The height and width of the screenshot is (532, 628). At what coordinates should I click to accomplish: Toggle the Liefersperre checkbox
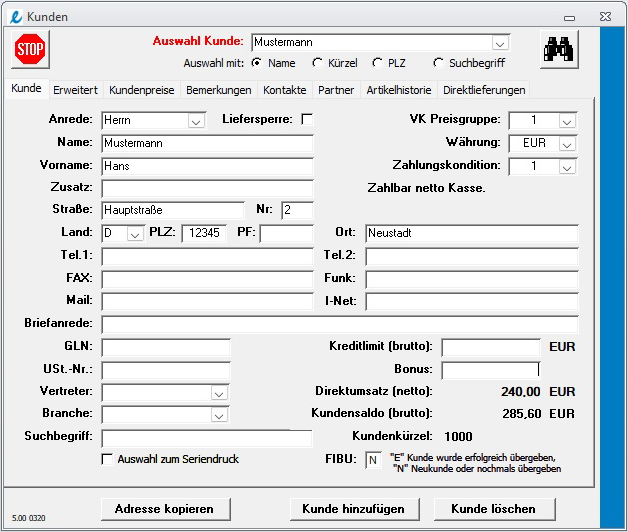click(x=307, y=119)
